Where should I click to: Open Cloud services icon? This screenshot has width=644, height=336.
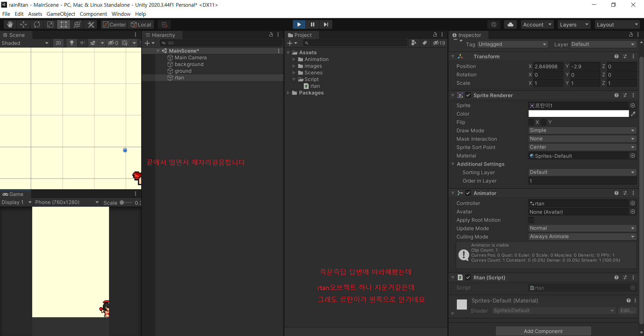pos(511,24)
